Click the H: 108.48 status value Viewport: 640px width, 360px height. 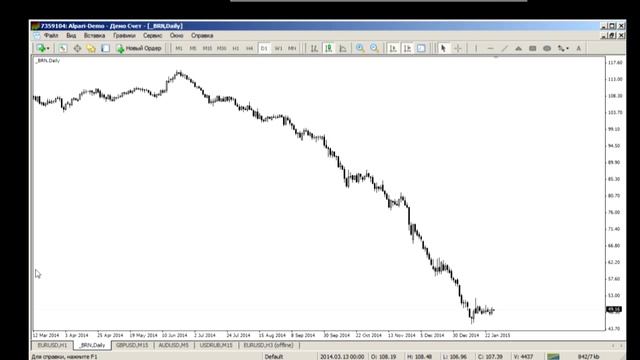coord(420,357)
